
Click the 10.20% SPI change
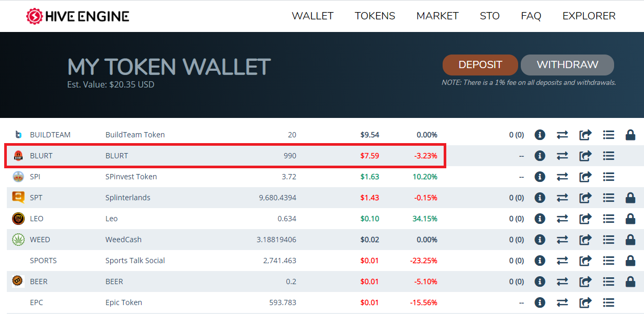[x=425, y=177]
